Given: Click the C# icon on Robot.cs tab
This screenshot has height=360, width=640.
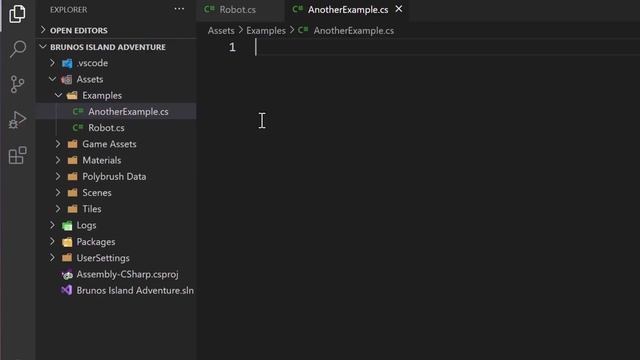Looking at the screenshot, I should pyautogui.click(x=209, y=9).
